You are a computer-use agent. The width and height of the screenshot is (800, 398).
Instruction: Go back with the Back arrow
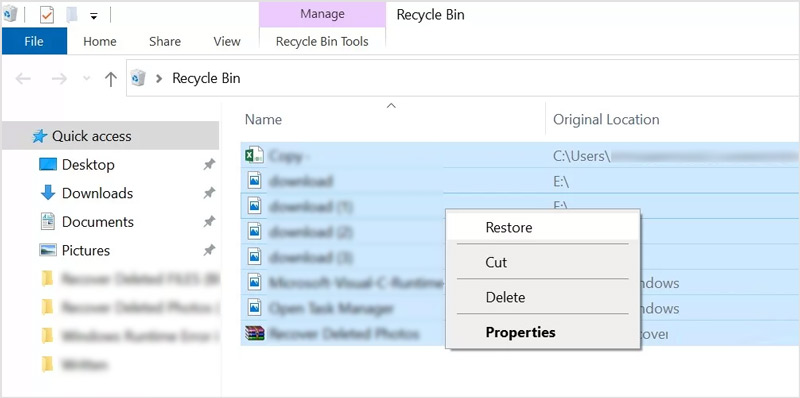click(x=23, y=79)
